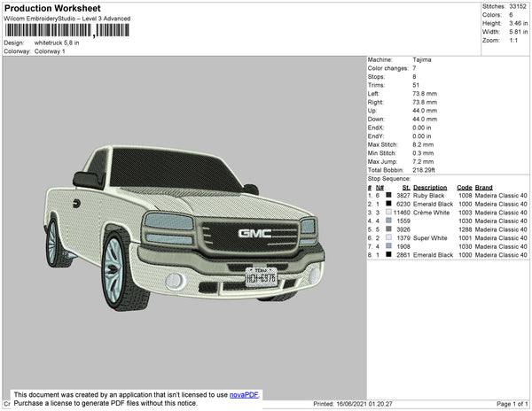Click the white truck embroidery preview

[x=184, y=228]
